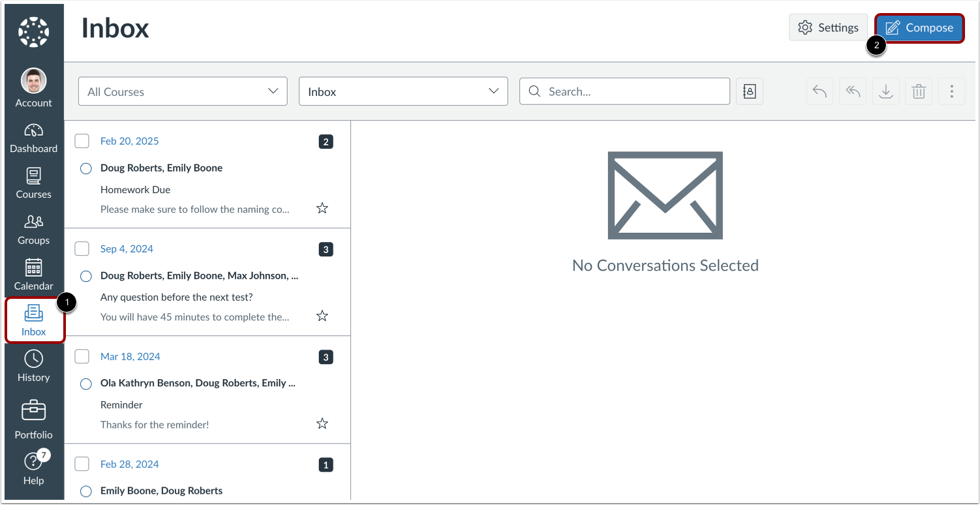Star the Homework Due conversation
The height and width of the screenshot is (505, 980).
point(322,207)
